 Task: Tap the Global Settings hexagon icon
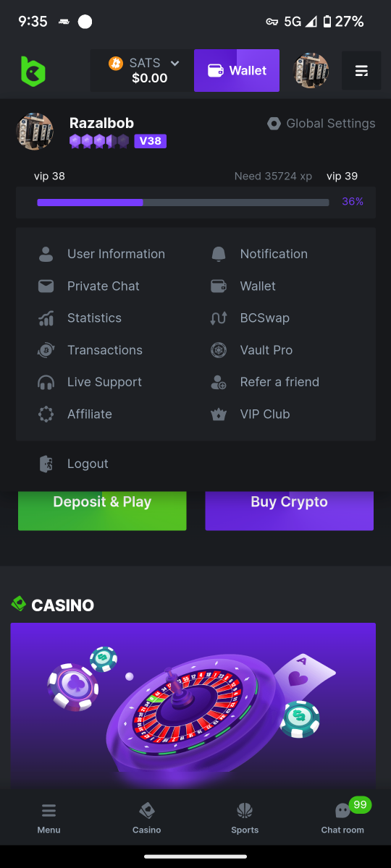pyautogui.click(x=274, y=124)
